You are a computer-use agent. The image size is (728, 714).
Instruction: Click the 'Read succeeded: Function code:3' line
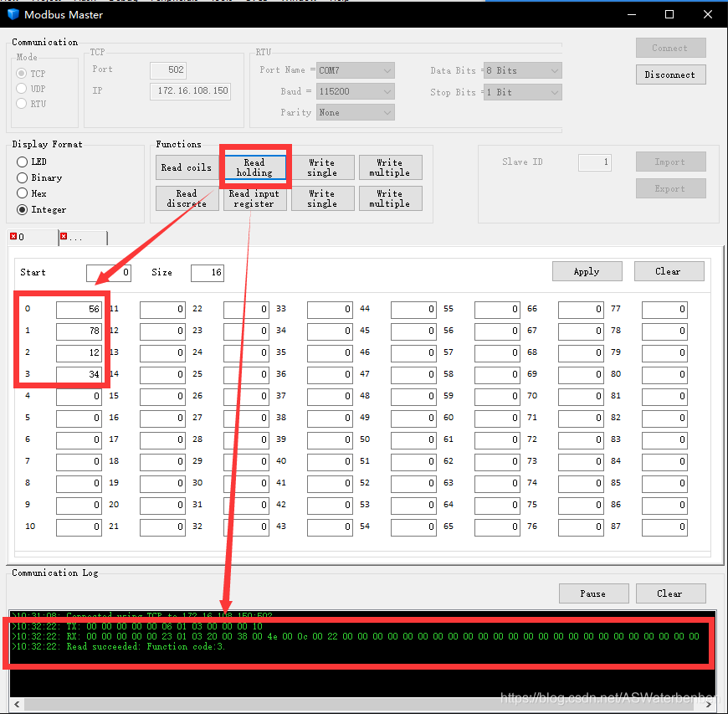pyautogui.click(x=118, y=647)
